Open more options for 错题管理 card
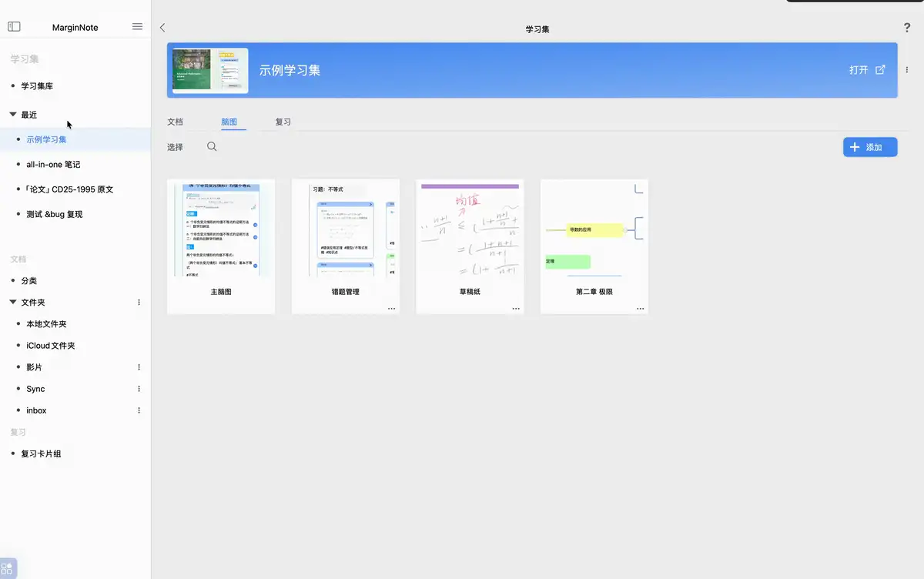 click(391, 308)
